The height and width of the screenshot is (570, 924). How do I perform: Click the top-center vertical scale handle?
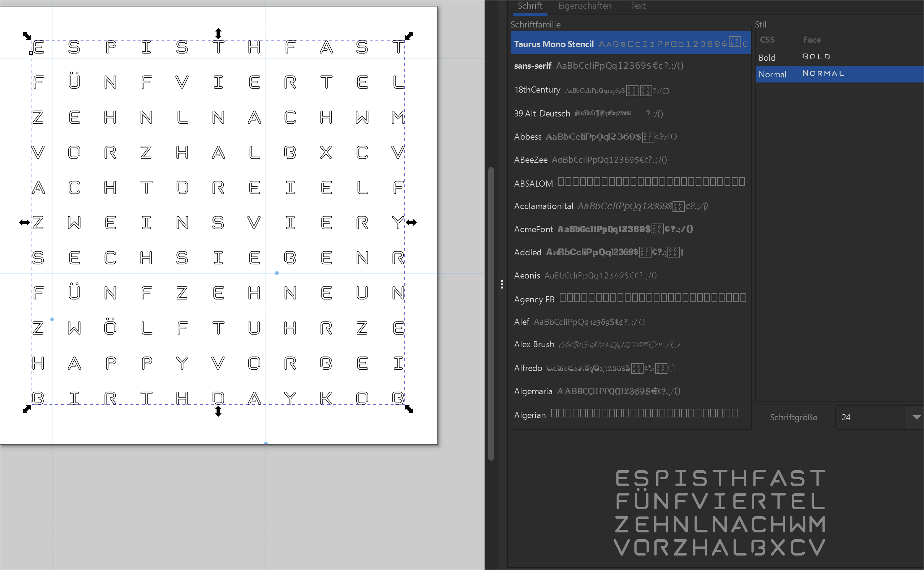click(x=218, y=33)
